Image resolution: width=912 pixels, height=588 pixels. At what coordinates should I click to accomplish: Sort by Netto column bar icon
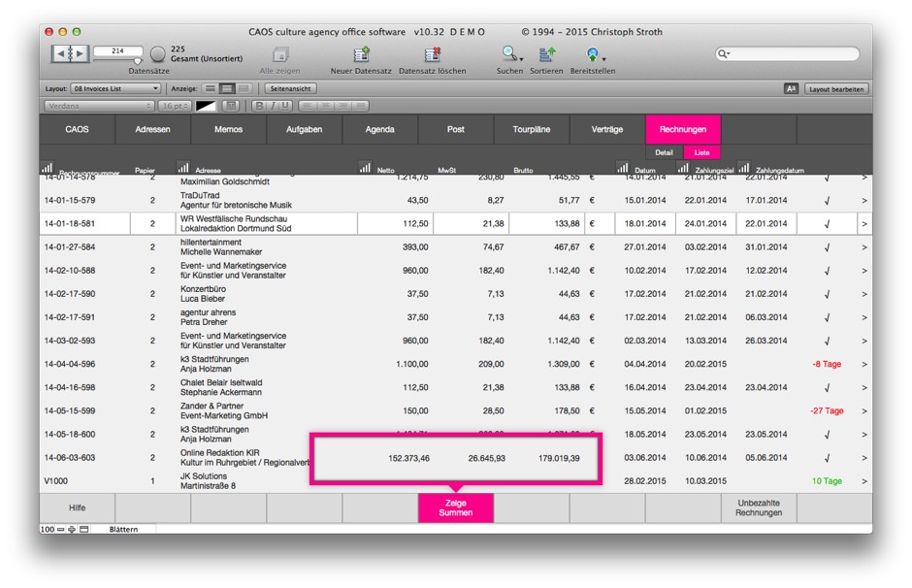pos(365,168)
